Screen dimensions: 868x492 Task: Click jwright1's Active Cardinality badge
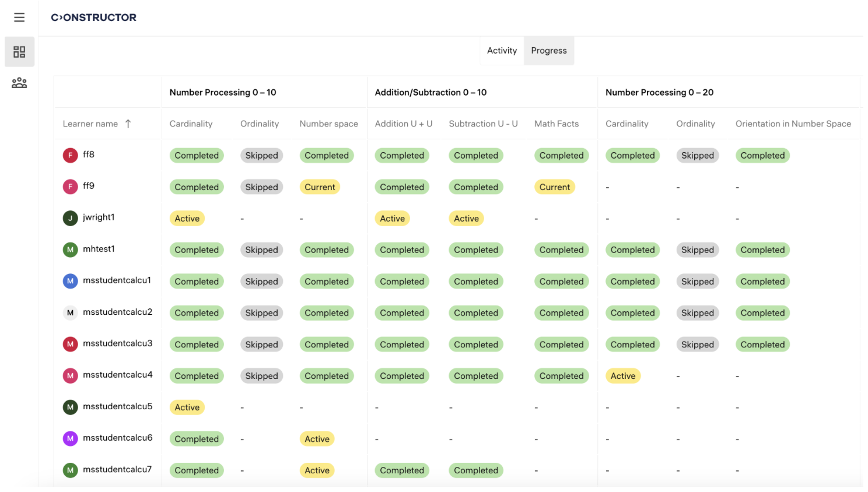(x=187, y=219)
